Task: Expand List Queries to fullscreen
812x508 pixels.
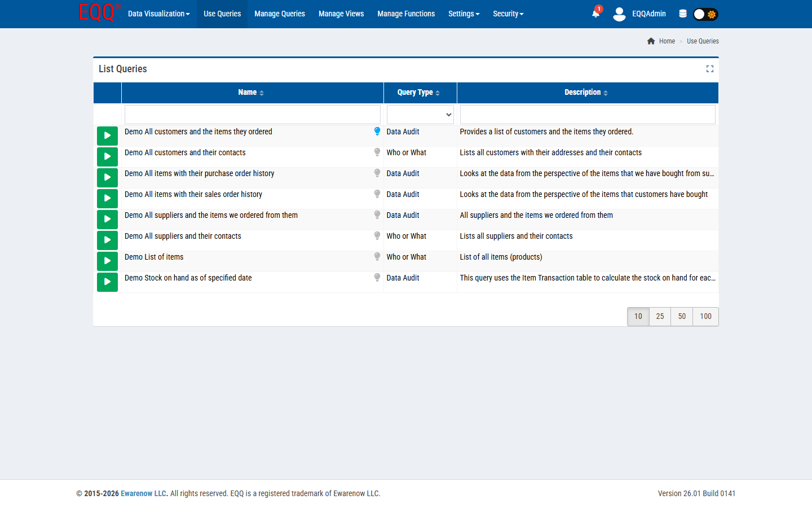Action: (710, 68)
